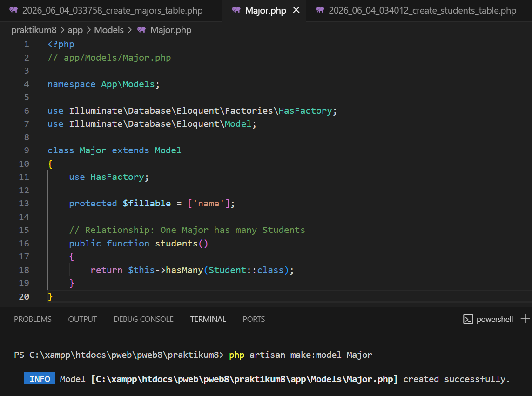Place cursor on 'namespace App\Models;' line
Image resolution: width=532 pixels, height=396 pixels.
coord(103,84)
